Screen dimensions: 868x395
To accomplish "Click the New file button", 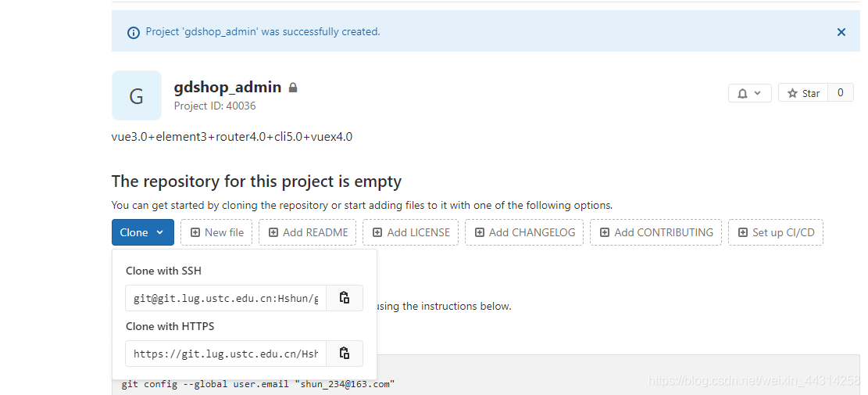I will pyautogui.click(x=216, y=232).
